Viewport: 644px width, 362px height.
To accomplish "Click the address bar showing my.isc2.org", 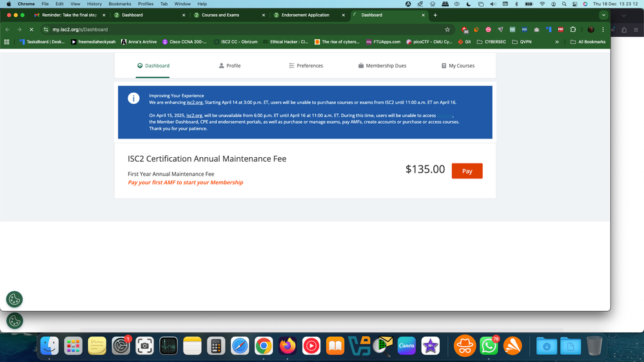I will 246,30.
